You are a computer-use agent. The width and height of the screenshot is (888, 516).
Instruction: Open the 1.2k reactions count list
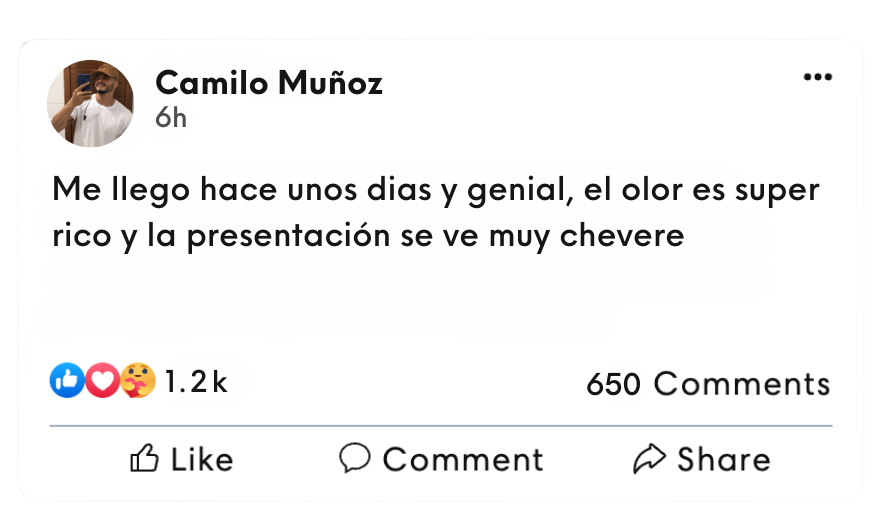[x=196, y=381]
